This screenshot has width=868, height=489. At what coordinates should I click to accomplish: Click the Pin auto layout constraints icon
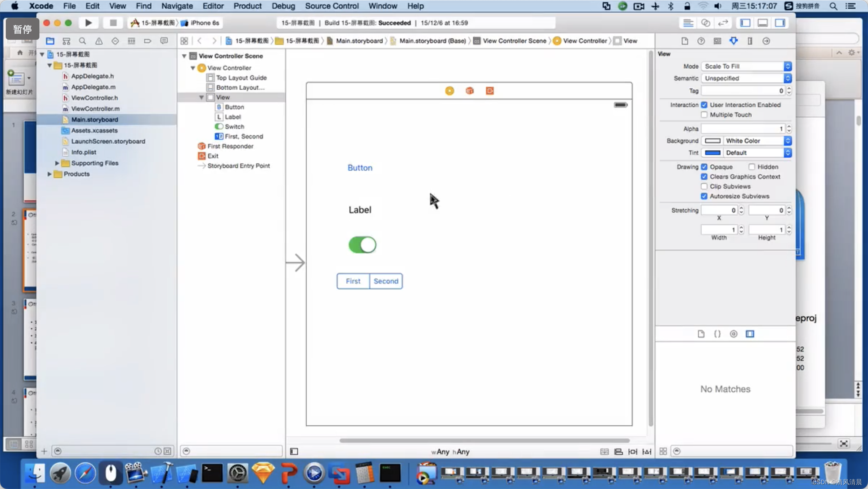[633, 451]
